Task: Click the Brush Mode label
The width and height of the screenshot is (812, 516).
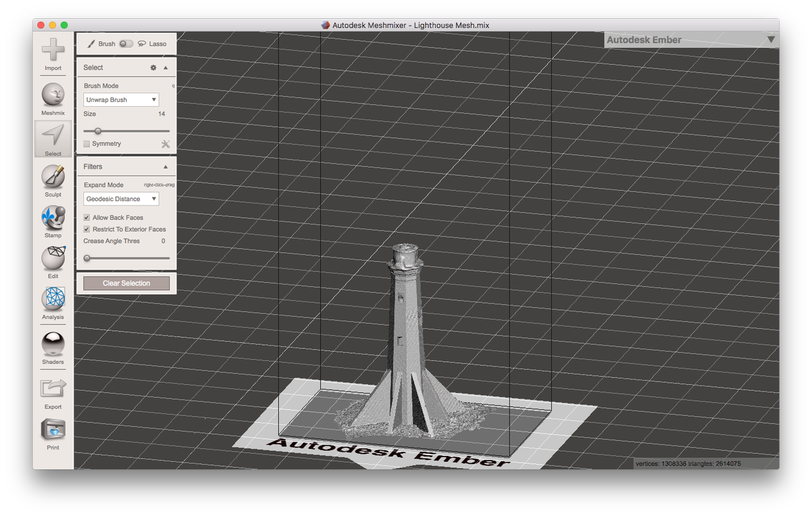Action: pos(101,86)
